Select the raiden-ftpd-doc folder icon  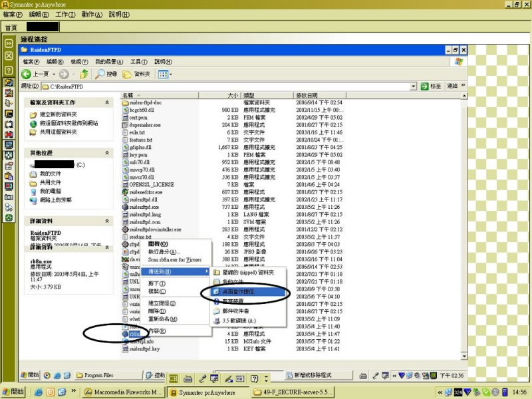(x=125, y=102)
